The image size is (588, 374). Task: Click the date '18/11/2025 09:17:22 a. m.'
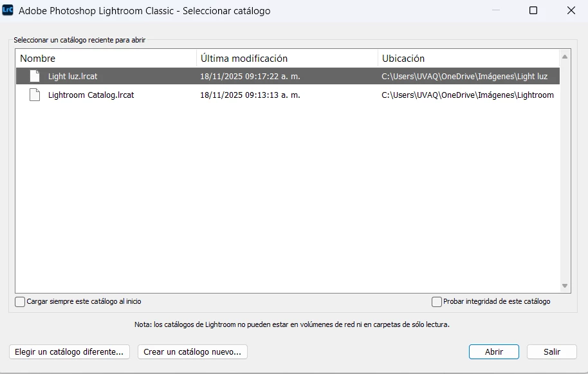point(250,77)
